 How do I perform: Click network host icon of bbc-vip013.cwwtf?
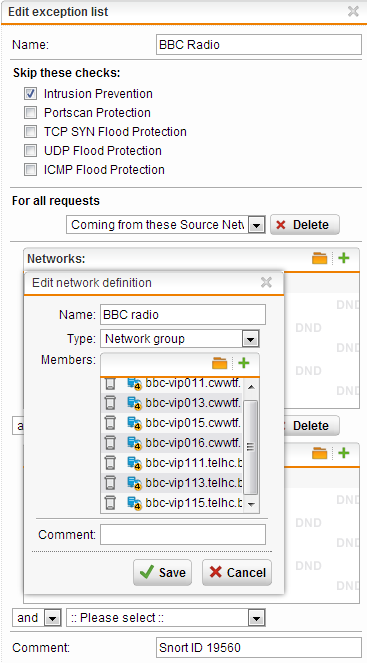tap(134, 404)
